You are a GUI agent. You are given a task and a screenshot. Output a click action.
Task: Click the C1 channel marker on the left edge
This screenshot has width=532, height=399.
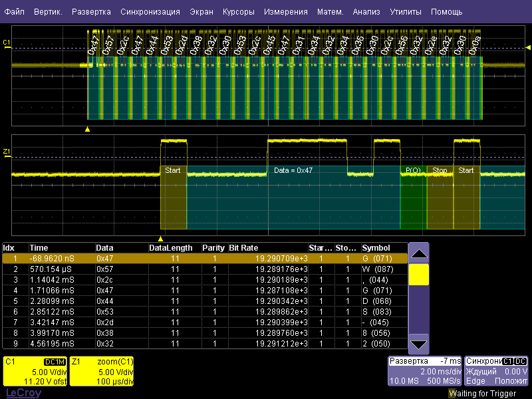tap(7, 44)
